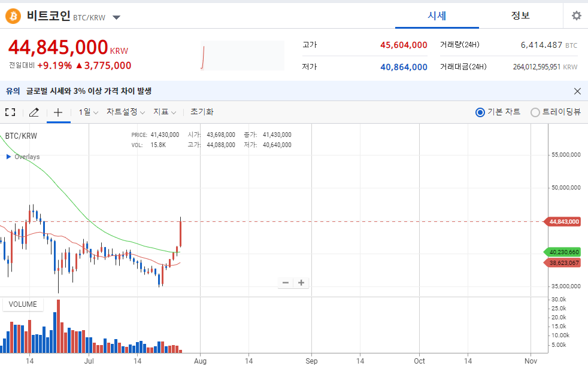Switch to the 시세 tab

[x=437, y=16]
